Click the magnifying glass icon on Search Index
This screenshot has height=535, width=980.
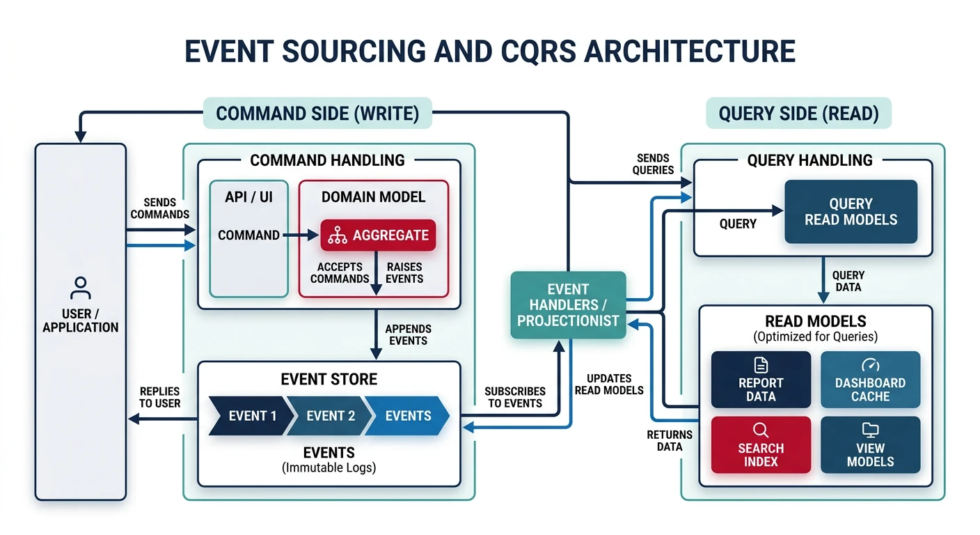pos(761,431)
